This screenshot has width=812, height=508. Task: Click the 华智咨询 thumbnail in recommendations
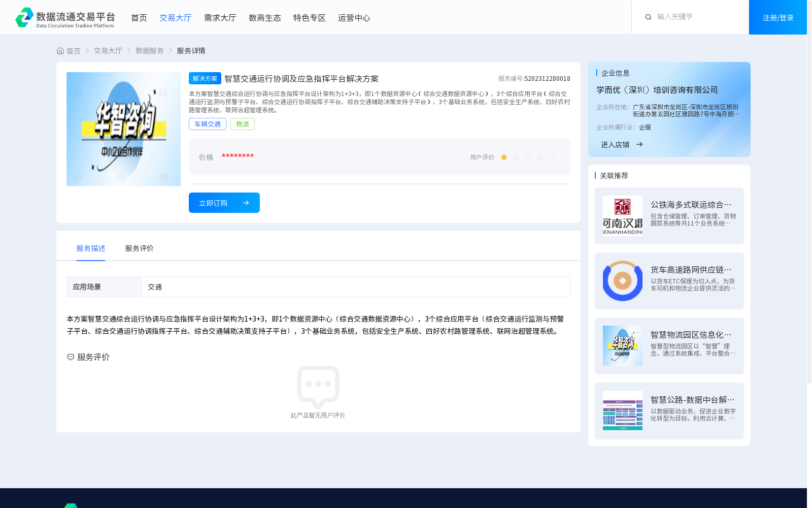[623, 346]
